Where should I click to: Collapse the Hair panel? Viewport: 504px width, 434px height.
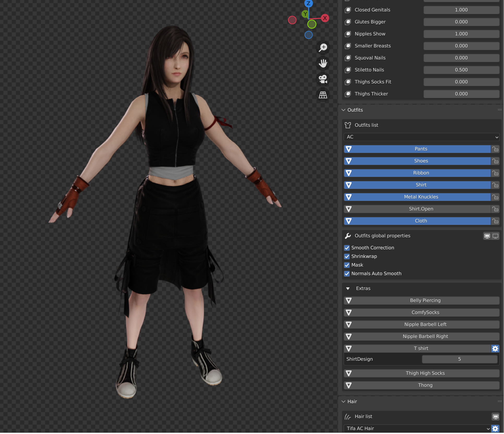[343, 402]
